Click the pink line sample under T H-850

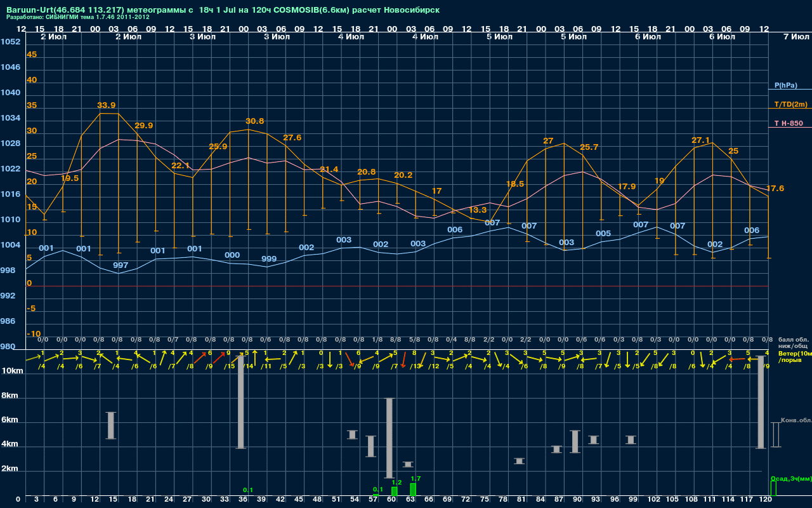point(790,128)
